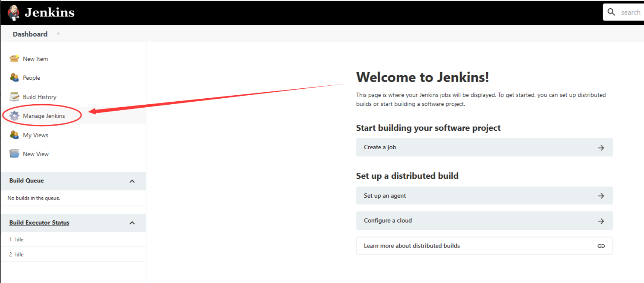The height and width of the screenshot is (283, 644).
Task: Open Manage Jenkins link
Action: pyautogui.click(x=44, y=116)
